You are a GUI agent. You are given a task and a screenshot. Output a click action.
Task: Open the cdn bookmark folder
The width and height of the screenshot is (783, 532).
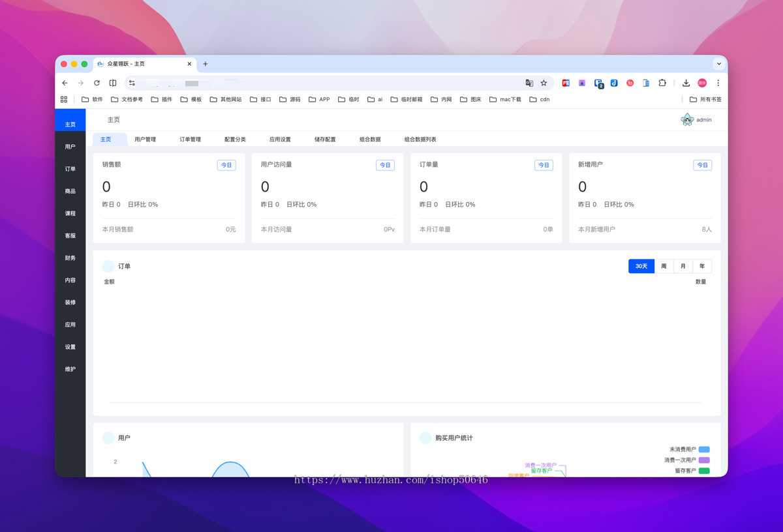click(539, 100)
